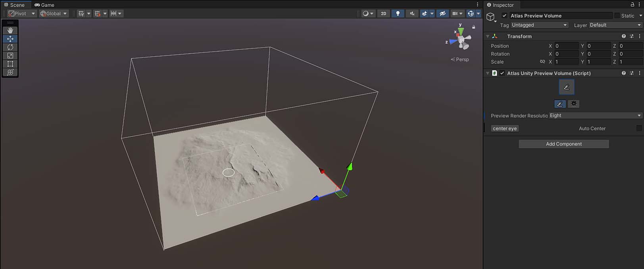Click the settings gear icon in script

[574, 104]
